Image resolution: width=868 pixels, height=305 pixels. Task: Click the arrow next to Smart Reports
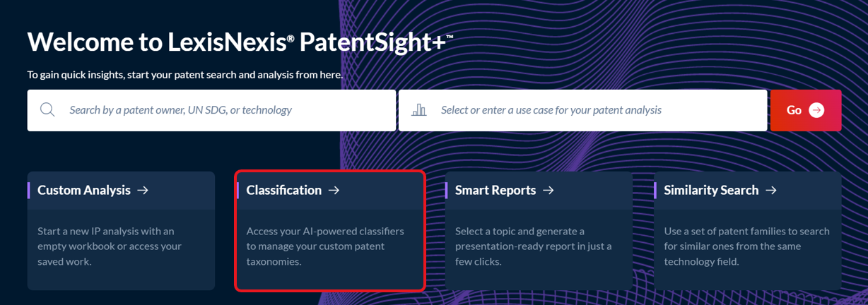point(549,190)
